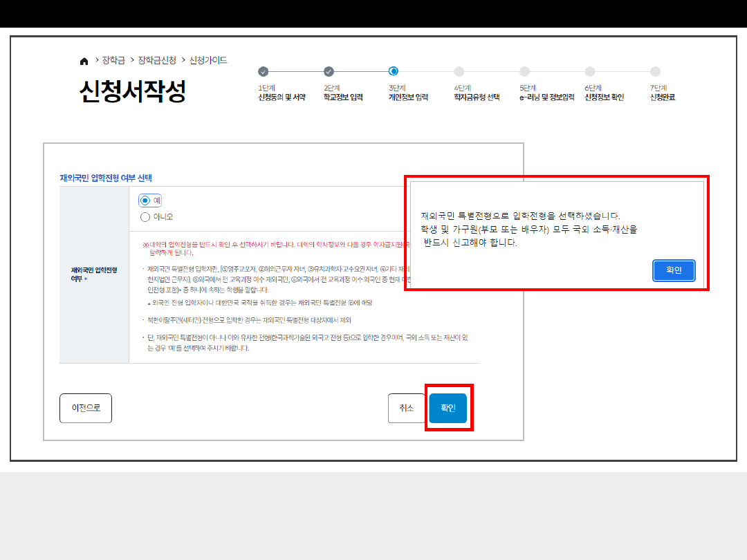The image size is (747, 560).
Task: Open the 장학금신청 breadcrumb link
Action: coord(157,61)
